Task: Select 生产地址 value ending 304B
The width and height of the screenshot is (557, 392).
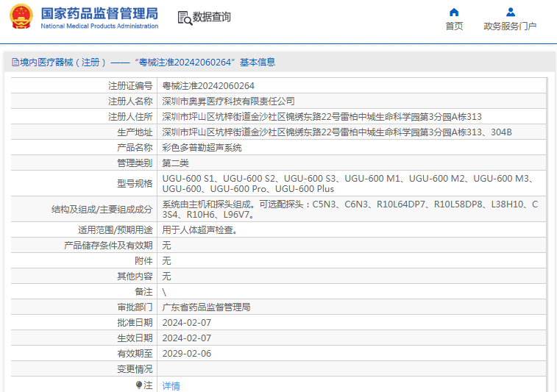Action: 337,132
